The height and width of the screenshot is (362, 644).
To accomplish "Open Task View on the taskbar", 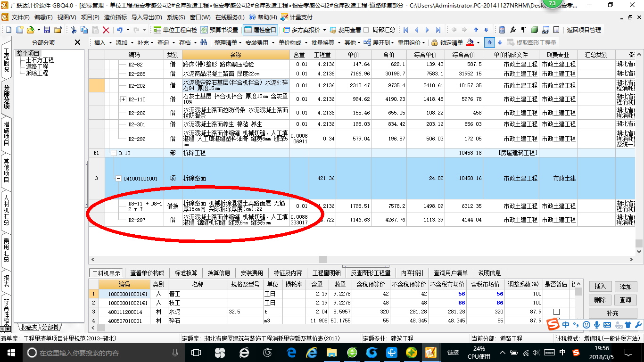I will point(196,353).
